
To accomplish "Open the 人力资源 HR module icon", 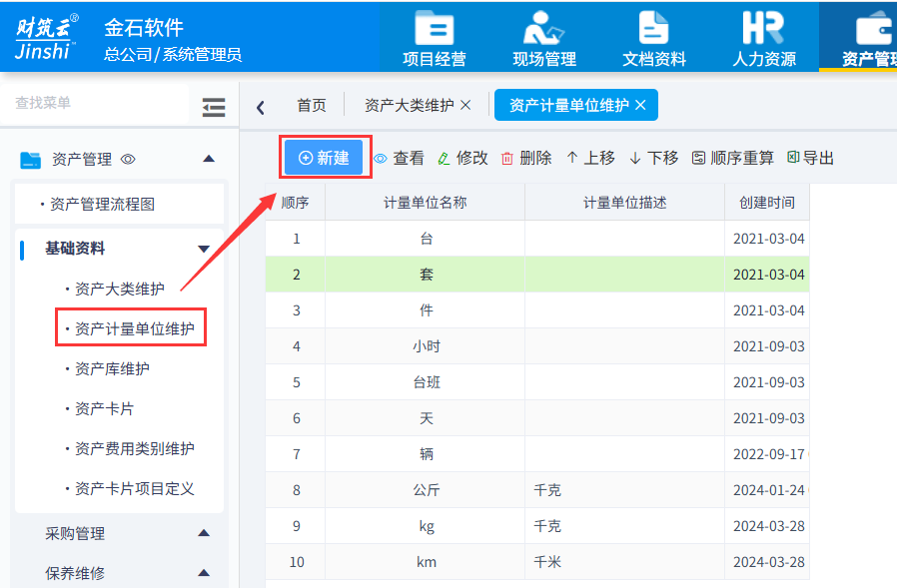I will [764, 38].
